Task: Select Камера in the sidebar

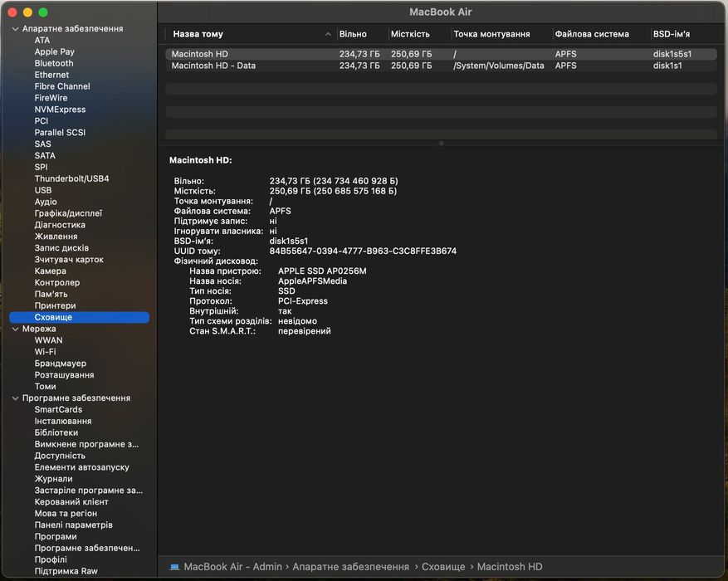Action: coord(50,271)
